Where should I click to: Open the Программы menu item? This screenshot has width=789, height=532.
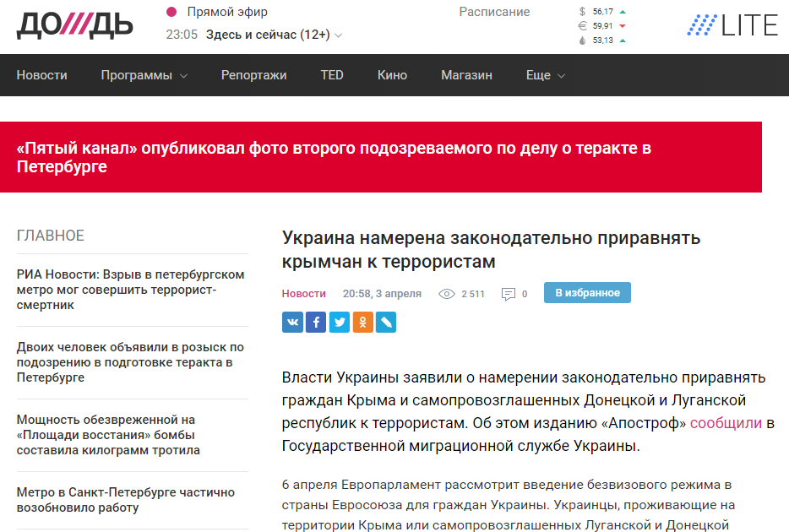pos(136,75)
